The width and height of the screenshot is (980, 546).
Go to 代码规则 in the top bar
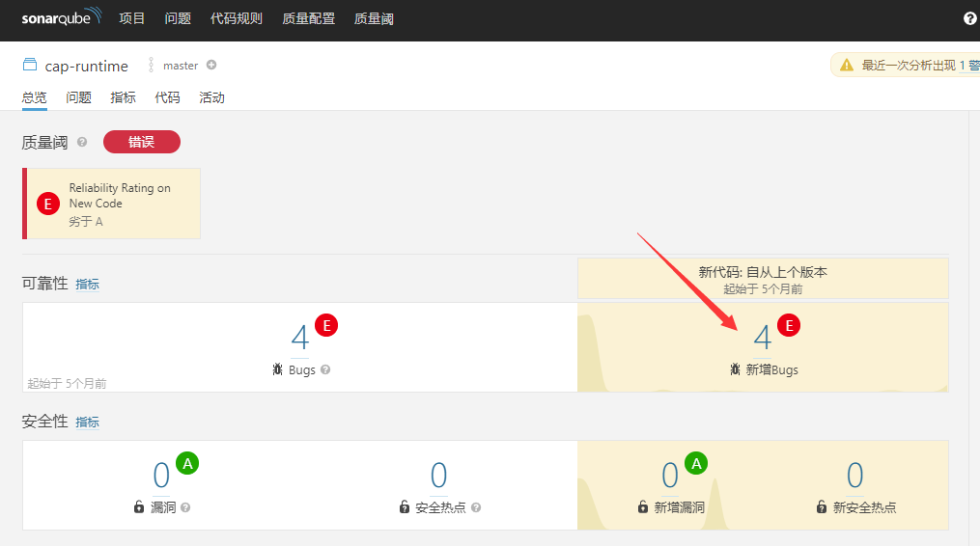(x=237, y=19)
